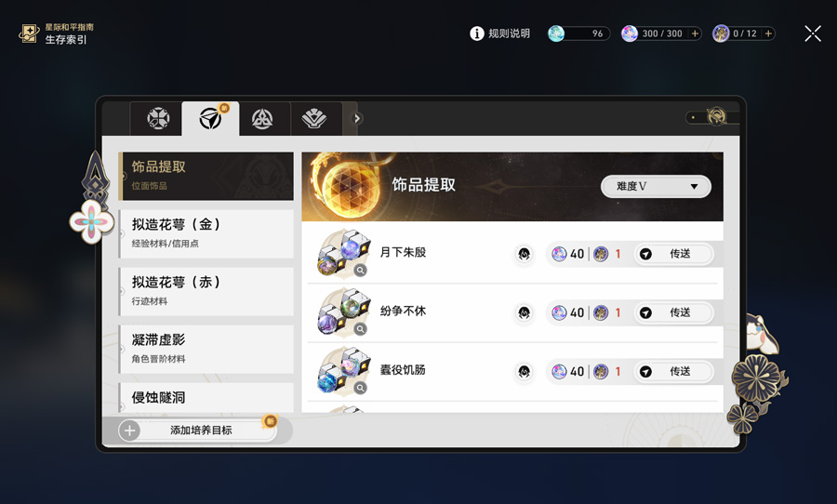Click the 月下朱殷 relic reward thumbnail

(344, 253)
